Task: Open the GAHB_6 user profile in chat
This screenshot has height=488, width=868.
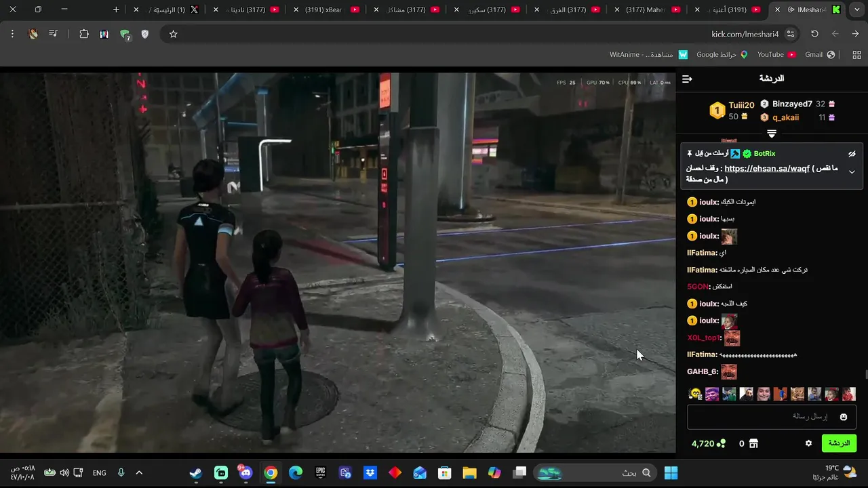Action: coord(703,371)
